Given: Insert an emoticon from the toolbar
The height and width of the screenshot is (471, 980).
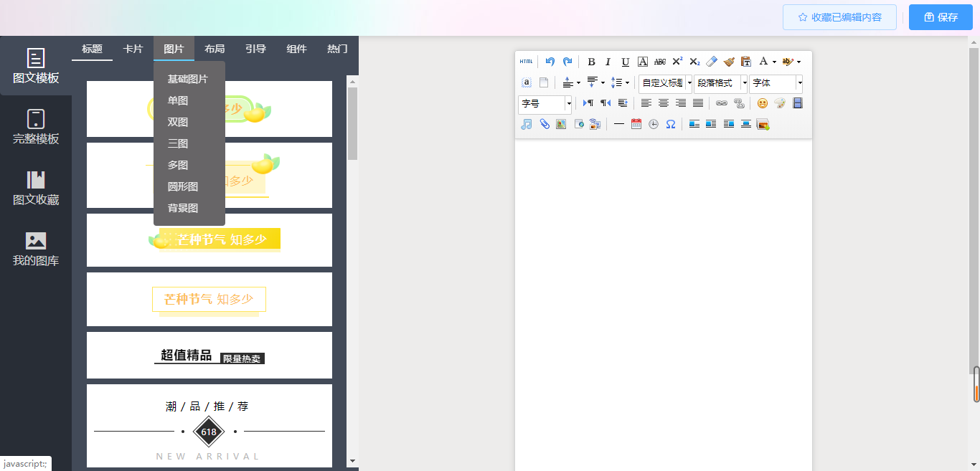Looking at the screenshot, I should (x=763, y=103).
